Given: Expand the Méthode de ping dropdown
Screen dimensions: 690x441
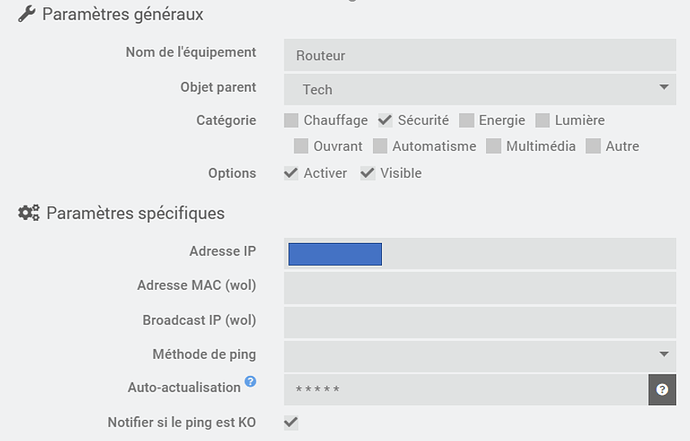Looking at the screenshot, I should (480, 354).
